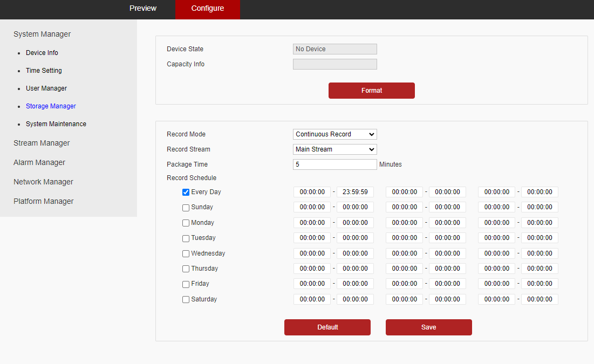Click the Record Stream label
Viewport: 594px width, 364px height.
point(188,149)
